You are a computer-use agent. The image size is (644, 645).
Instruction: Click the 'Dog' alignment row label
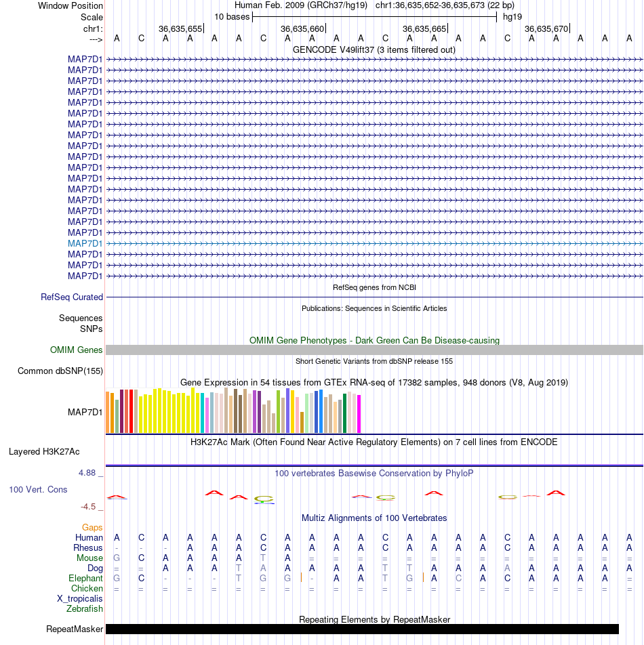pos(95,568)
